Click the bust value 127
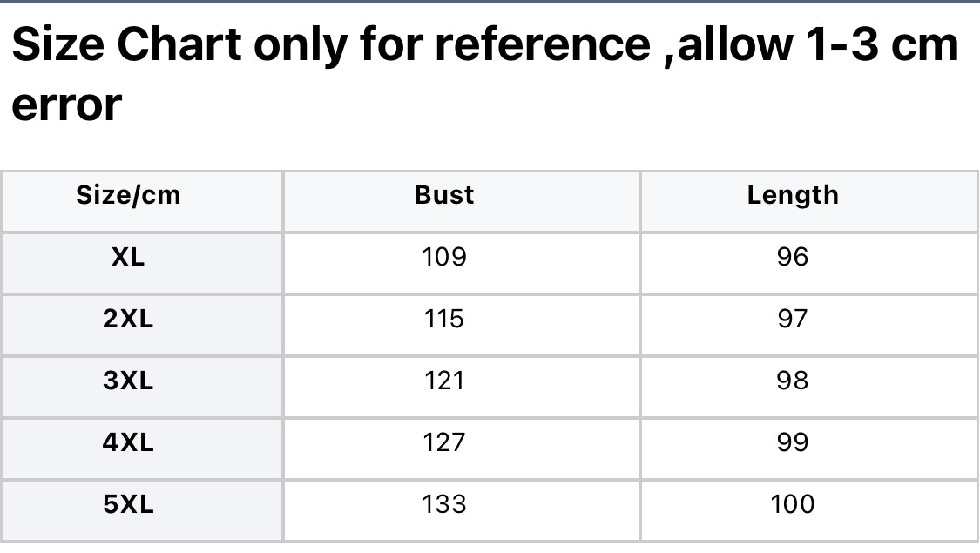 [x=444, y=442]
